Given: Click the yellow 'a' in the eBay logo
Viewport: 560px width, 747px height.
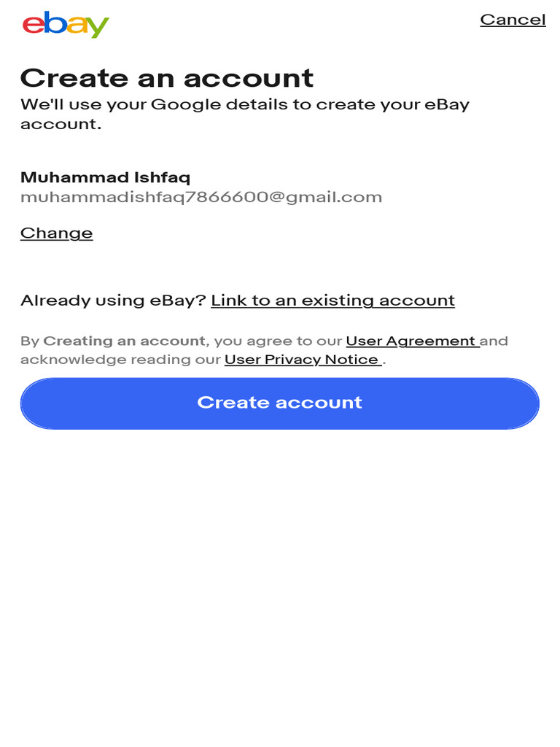Looking at the screenshot, I should 77,27.
